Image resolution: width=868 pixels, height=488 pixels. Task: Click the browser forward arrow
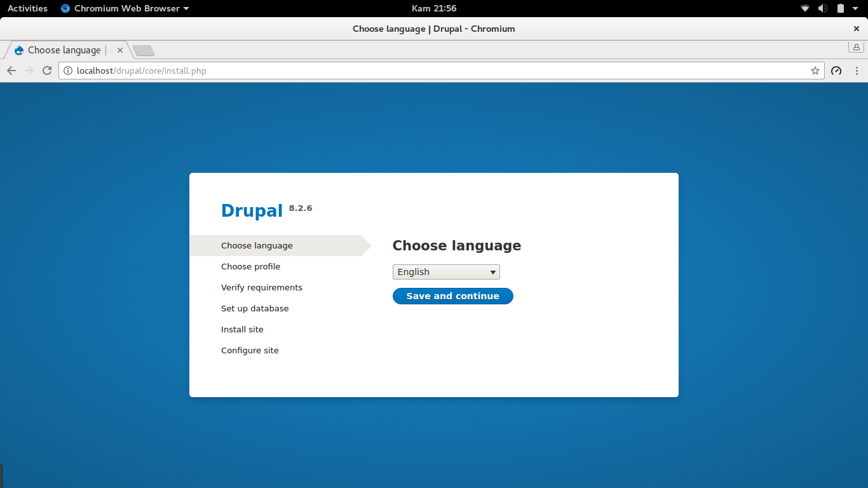[29, 71]
